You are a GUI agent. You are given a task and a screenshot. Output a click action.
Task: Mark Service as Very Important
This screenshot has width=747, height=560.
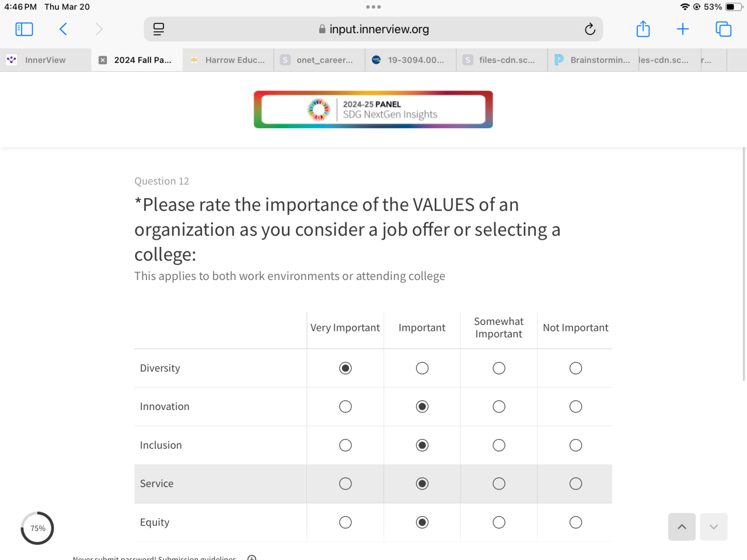point(345,484)
